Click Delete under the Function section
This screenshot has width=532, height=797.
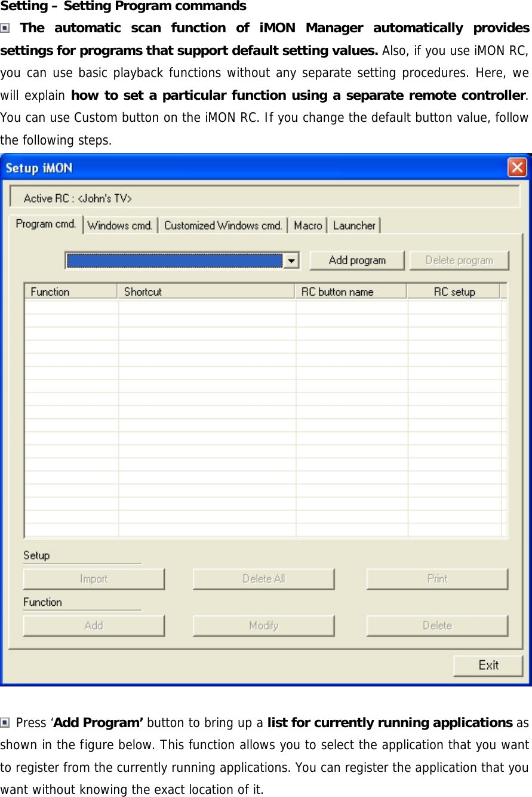coord(436,625)
